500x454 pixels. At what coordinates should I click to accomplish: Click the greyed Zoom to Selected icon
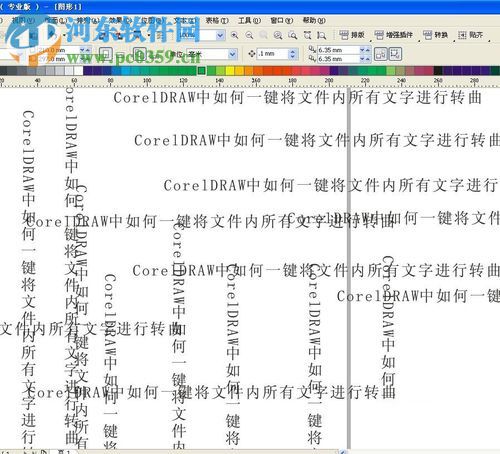264,35
